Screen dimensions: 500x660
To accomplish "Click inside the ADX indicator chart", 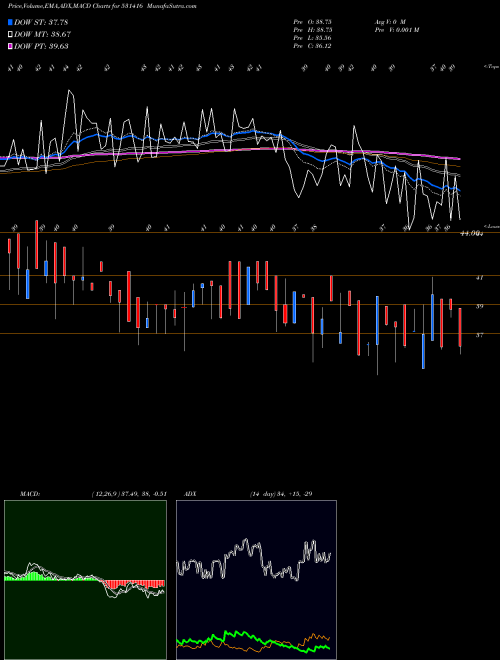I will tap(256, 580).
